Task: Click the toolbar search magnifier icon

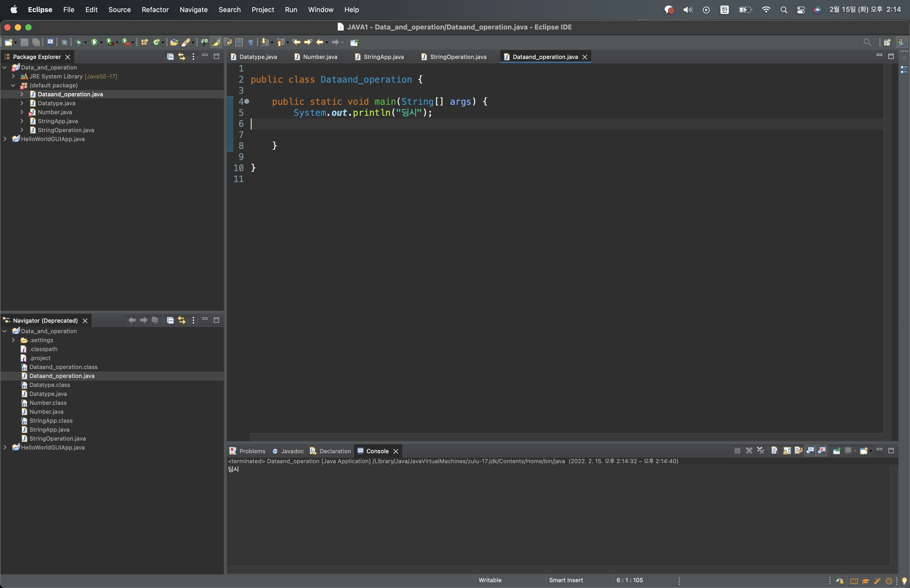Action: (x=867, y=42)
